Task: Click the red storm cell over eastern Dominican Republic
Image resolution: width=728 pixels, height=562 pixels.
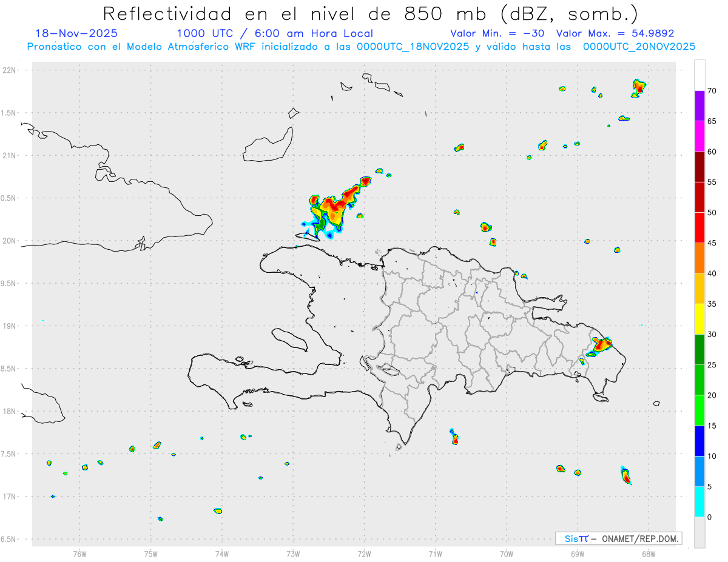Action: [x=601, y=345]
